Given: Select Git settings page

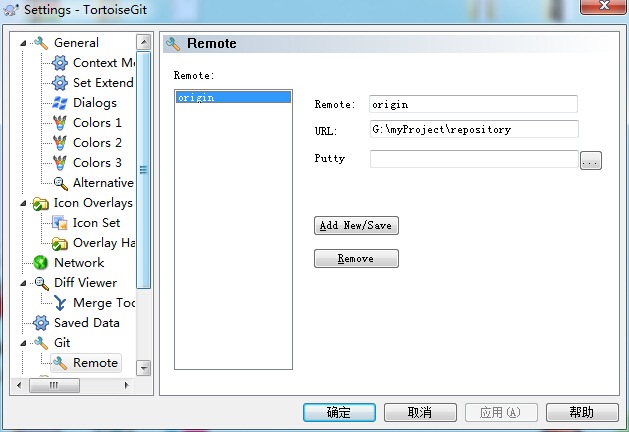Looking at the screenshot, I should point(62,343).
